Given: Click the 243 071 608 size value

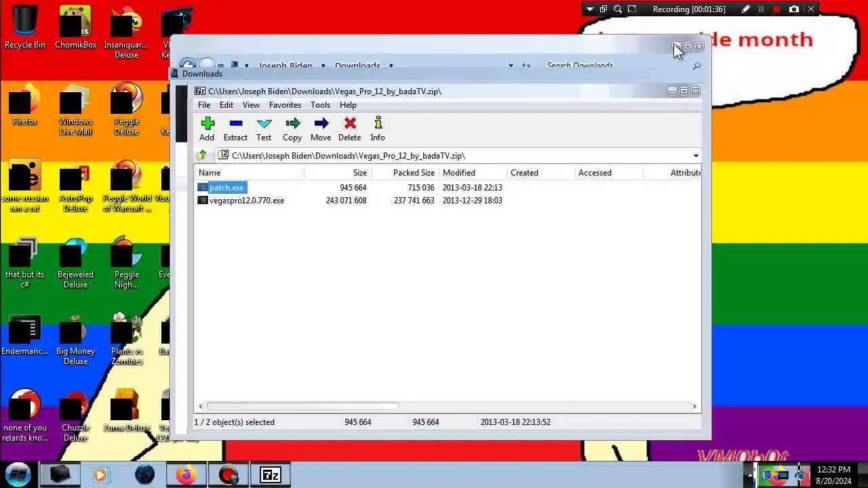Looking at the screenshot, I should tap(346, 201).
